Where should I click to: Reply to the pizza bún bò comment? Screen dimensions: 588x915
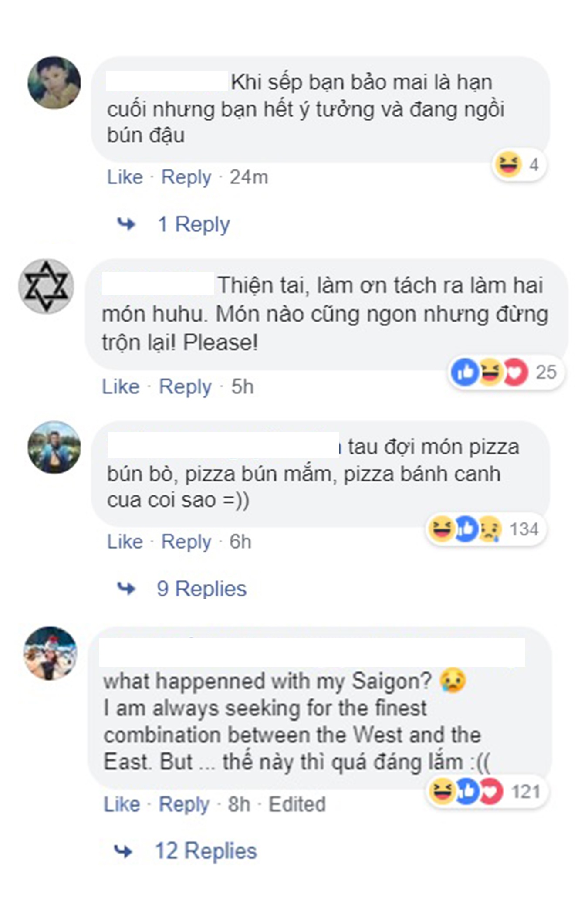click(x=186, y=542)
